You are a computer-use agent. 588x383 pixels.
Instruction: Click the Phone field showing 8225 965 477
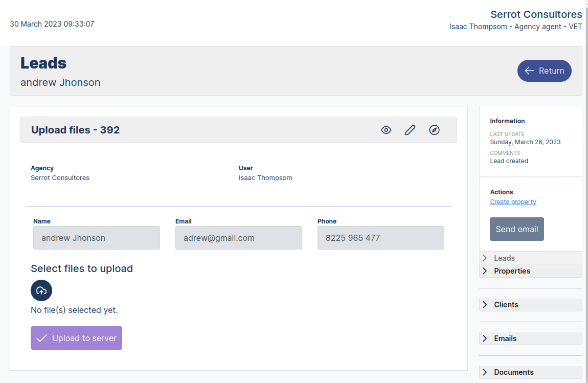click(380, 237)
